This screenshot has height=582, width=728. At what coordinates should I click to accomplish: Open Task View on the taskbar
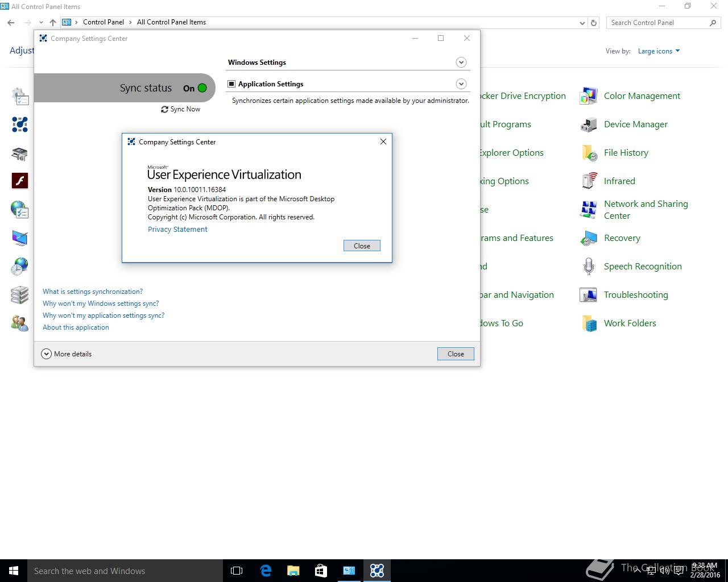pyautogui.click(x=237, y=571)
